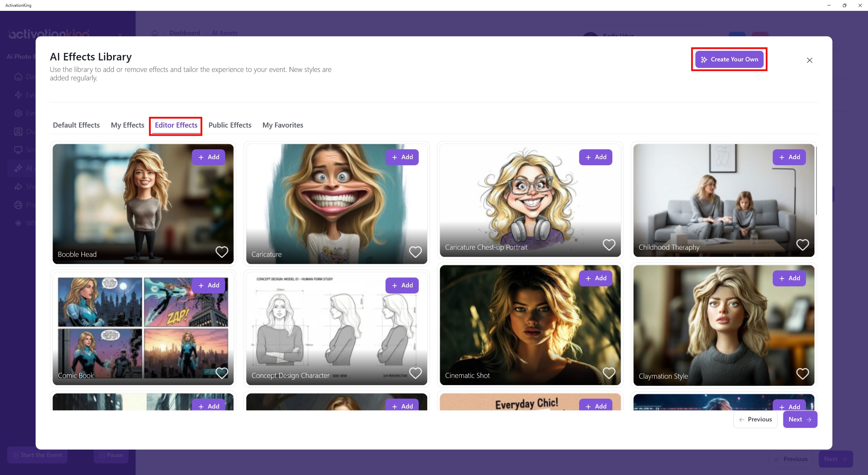The image size is (868, 475).
Task: Open the Public Effects tab
Action: (230, 125)
